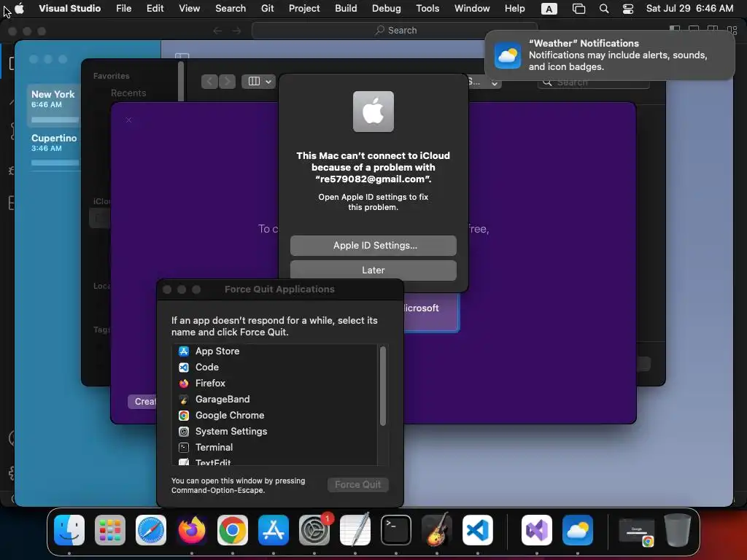Select Recents in Finder sidebar
The height and width of the screenshot is (560, 747).
(x=128, y=93)
